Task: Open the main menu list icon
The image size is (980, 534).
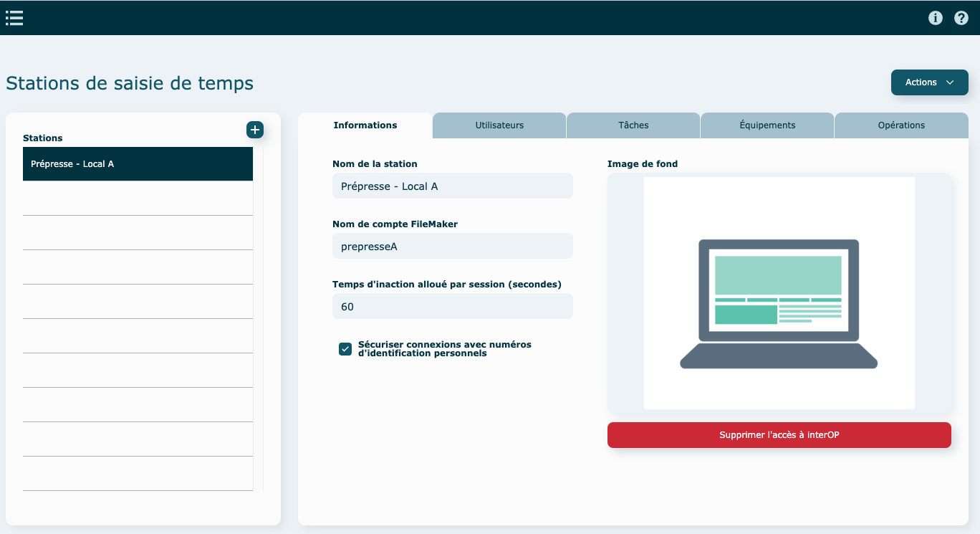Action: [14, 18]
